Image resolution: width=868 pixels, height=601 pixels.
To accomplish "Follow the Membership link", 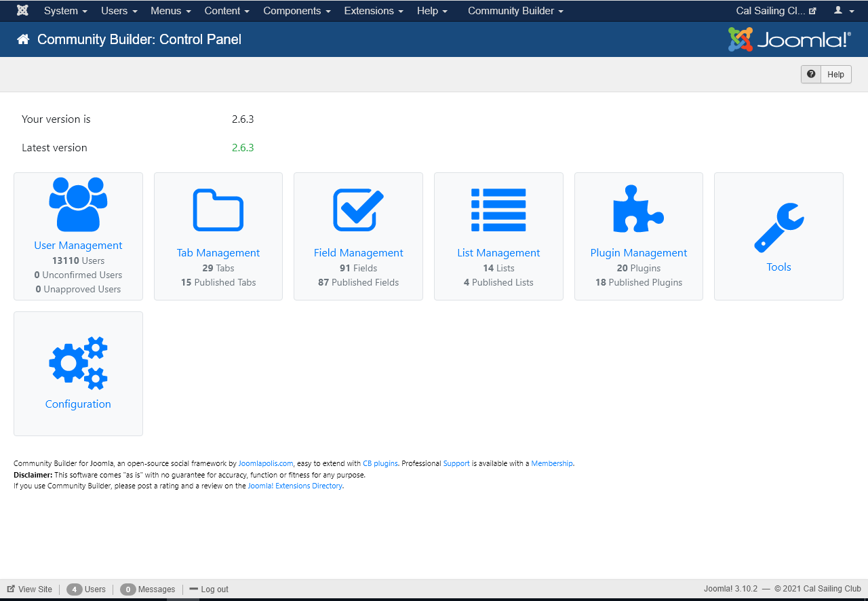I will coord(552,464).
